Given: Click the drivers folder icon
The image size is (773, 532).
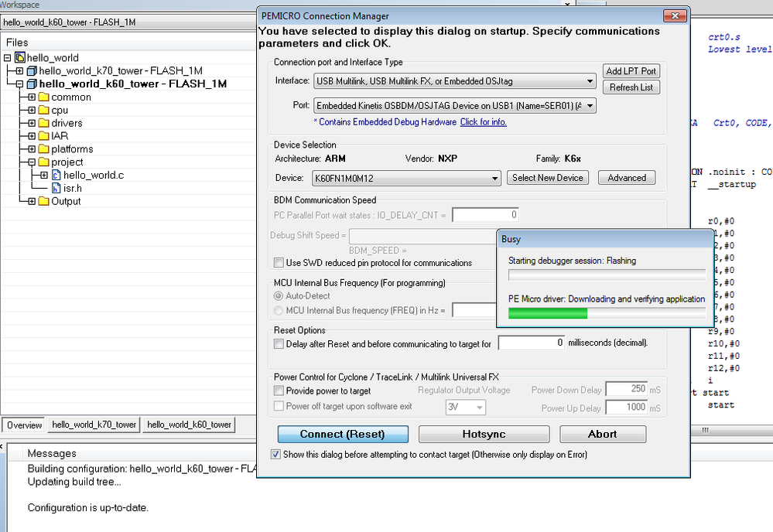Looking at the screenshot, I should click(44, 123).
